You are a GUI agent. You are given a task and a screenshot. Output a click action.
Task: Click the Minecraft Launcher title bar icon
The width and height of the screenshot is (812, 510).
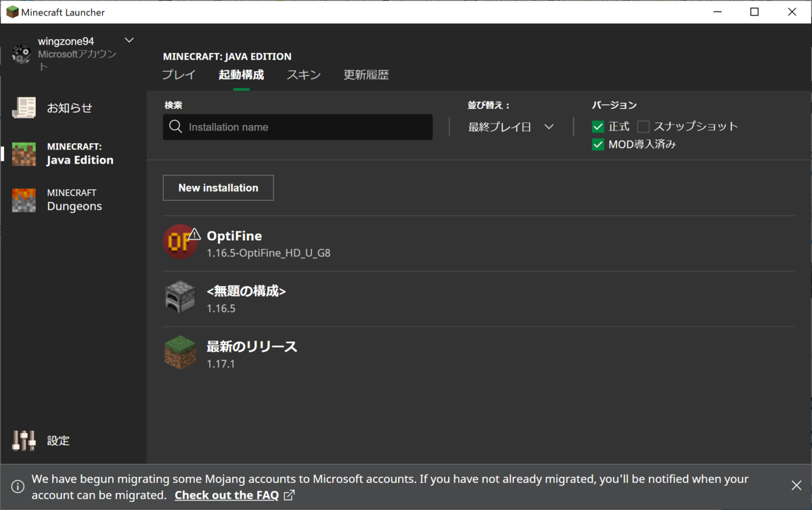point(12,12)
